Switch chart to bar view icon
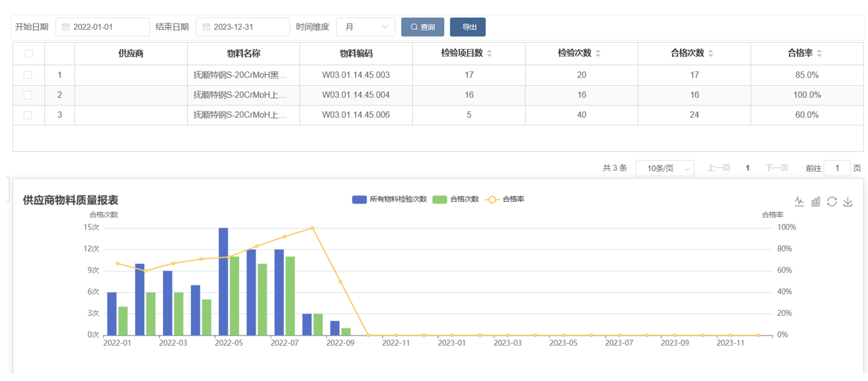 (x=816, y=202)
